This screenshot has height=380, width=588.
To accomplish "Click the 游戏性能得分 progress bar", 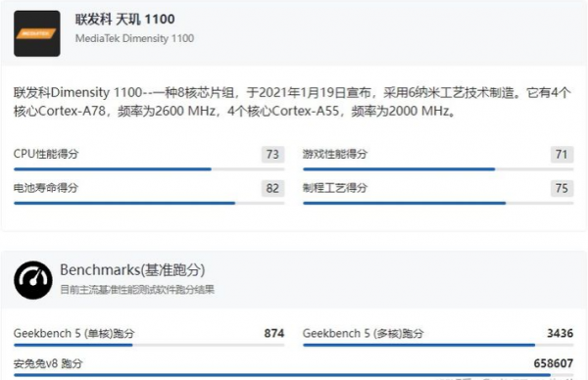I will pos(438,169).
